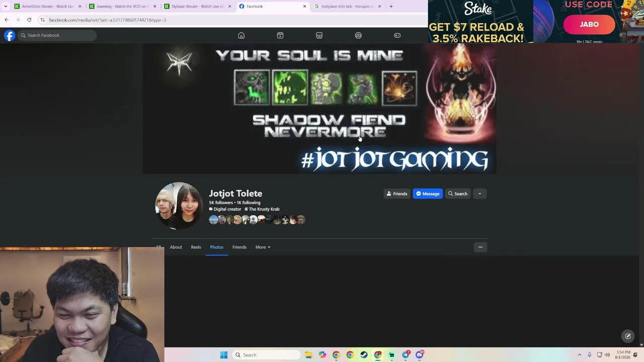
Task: Close the ArmelDoto Stream tab
Action: click(79, 7)
